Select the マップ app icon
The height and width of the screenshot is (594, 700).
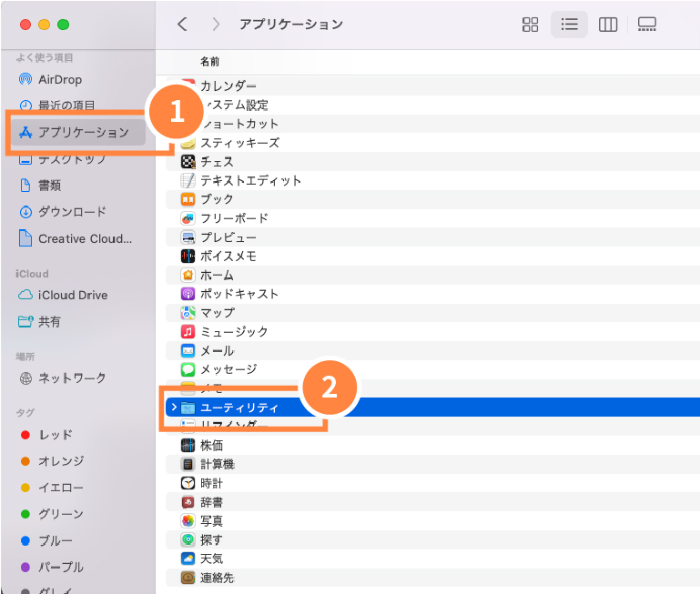click(188, 312)
